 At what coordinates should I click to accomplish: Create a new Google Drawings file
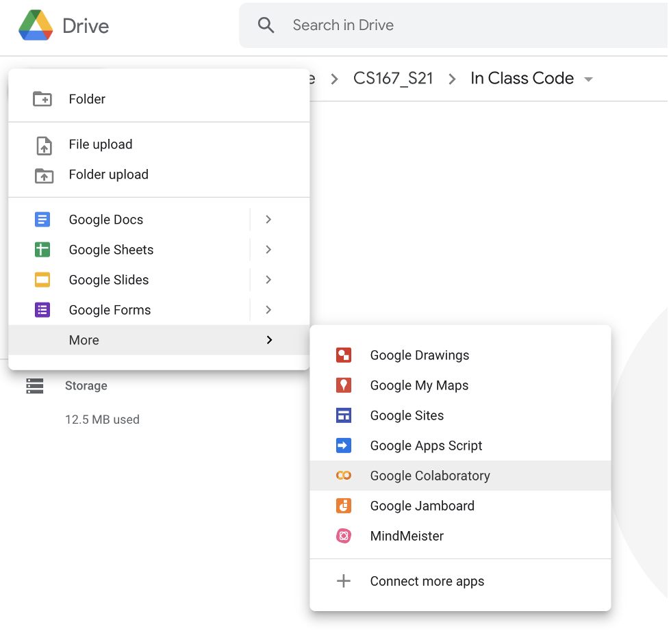pyautogui.click(x=460, y=355)
